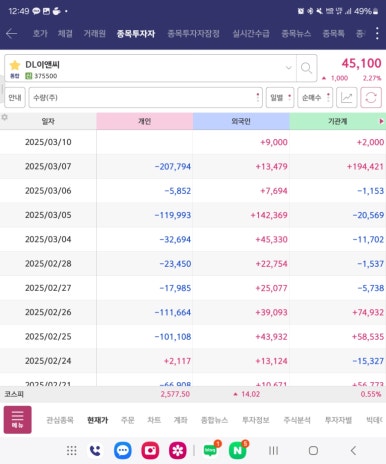Switch to the 체결 tab
The image size is (386, 464).
pos(65,33)
